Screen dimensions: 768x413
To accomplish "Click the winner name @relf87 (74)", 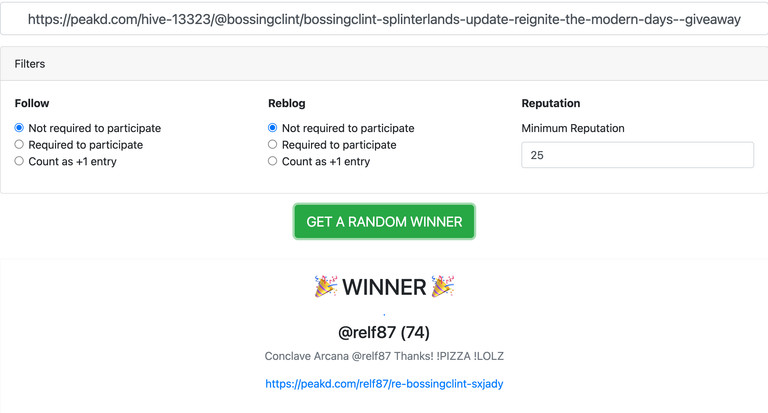I will tap(384, 333).
